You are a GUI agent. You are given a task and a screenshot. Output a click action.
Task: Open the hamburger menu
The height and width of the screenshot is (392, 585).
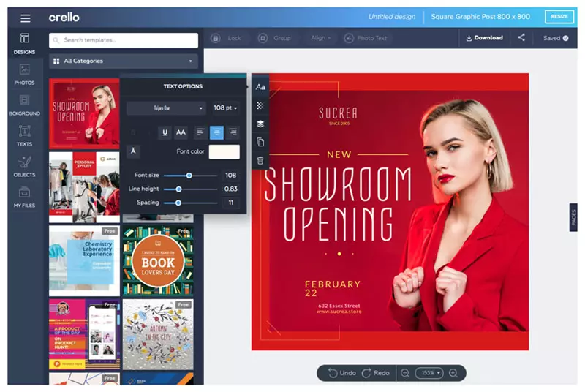[26, 18]
